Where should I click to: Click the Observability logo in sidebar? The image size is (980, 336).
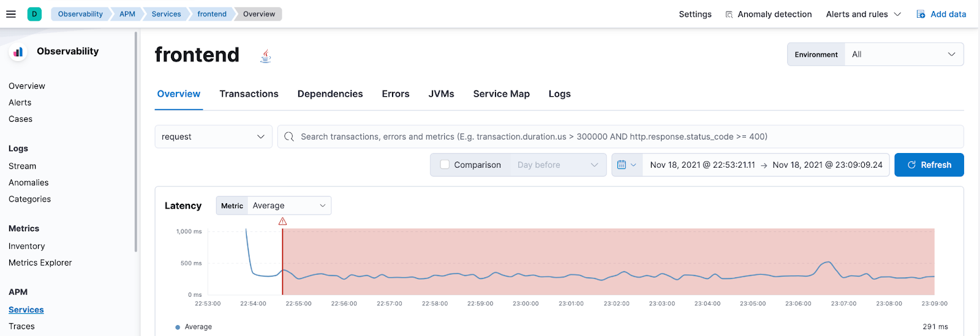point(18,52)
